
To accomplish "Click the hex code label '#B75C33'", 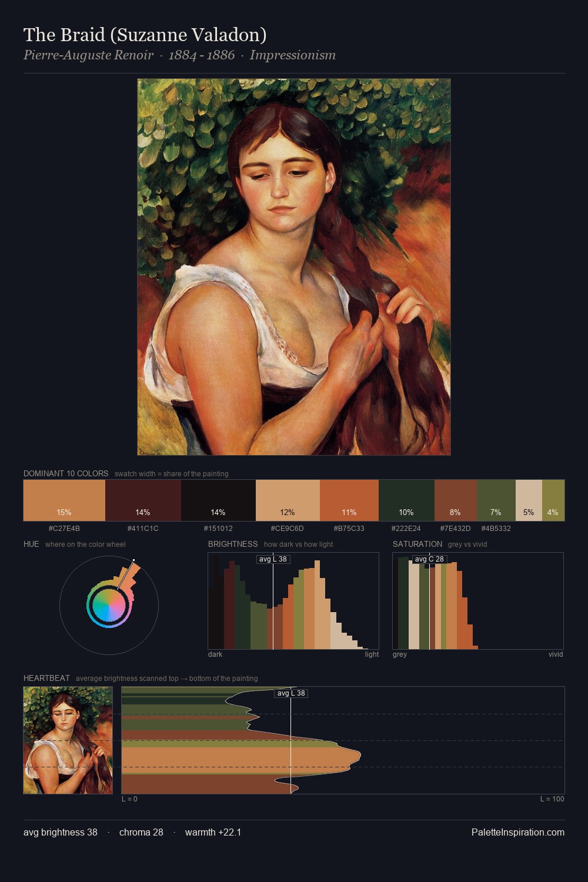I will (349, 528).
